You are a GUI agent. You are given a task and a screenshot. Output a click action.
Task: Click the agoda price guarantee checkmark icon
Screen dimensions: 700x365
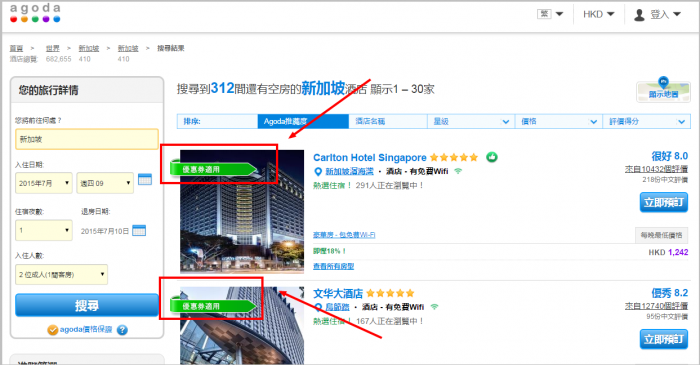pos(53,330)
